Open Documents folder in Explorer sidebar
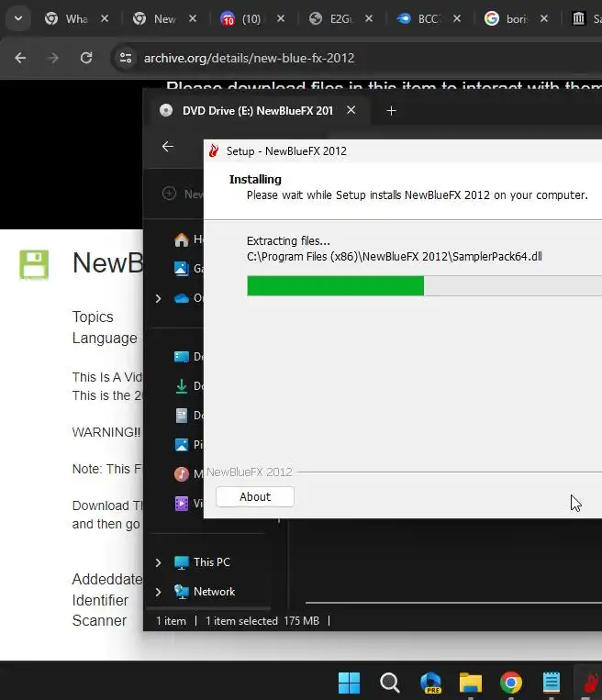The height and width of the screenshot is (700, 602). [187, 416]
